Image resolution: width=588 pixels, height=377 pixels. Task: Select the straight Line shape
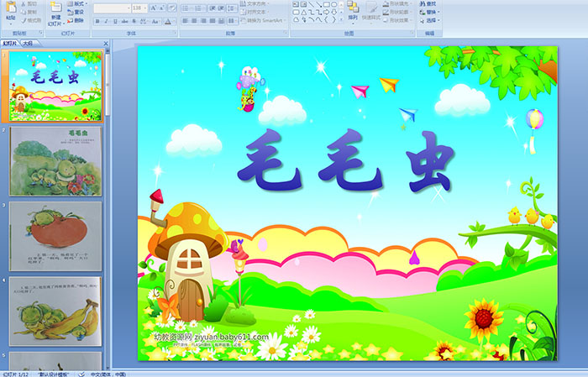coord(312,4)
